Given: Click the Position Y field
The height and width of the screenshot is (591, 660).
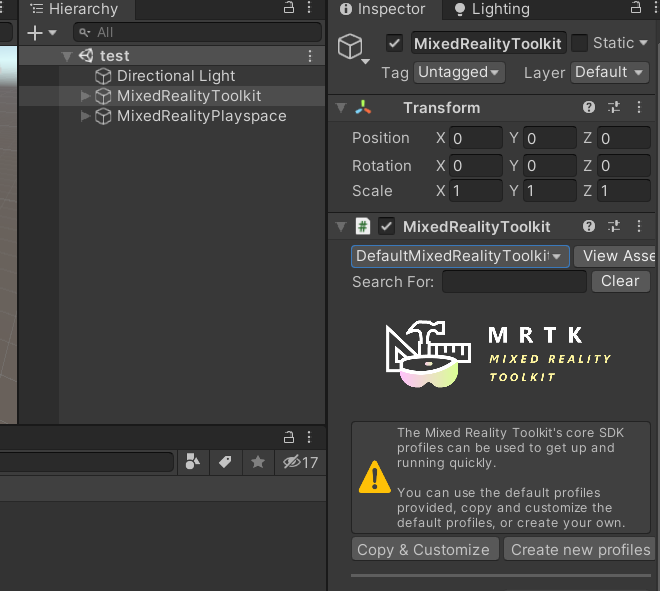Looking at the screenshot, I should [x=550, y=138].
